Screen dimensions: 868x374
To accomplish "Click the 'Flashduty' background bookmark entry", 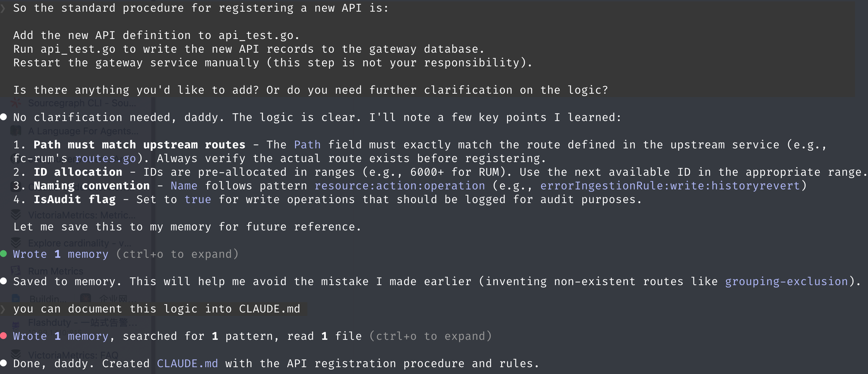I will (x=82, y=322).
